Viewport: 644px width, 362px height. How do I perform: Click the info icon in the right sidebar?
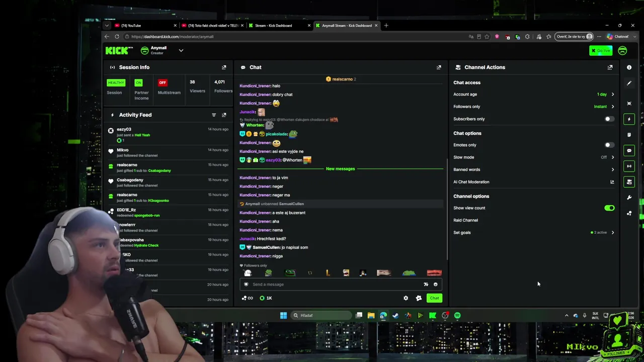click(x=629, y=67)
